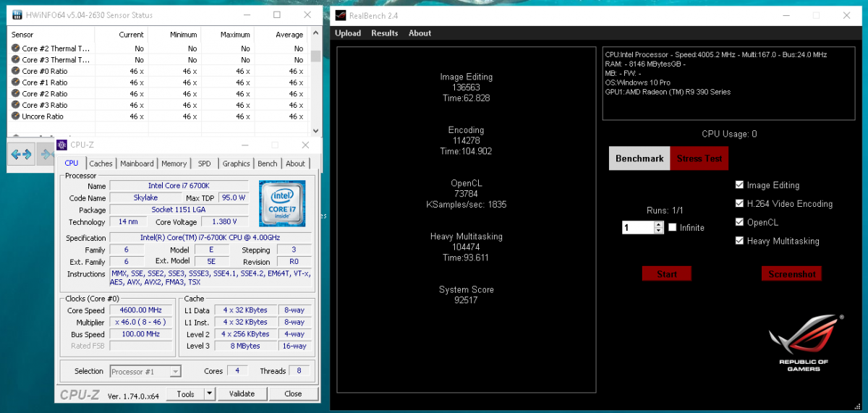Image resolution: width=868 pixels, height=413 pixels.
Task: Click the Current column header in HWiNFO
Action: tap(120, 34)
